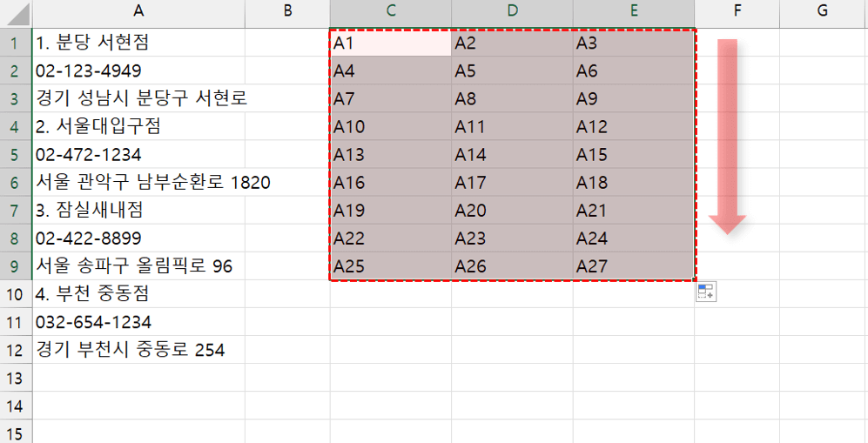Select row 10 header
The image size is (868, 443).
(16, 294)
